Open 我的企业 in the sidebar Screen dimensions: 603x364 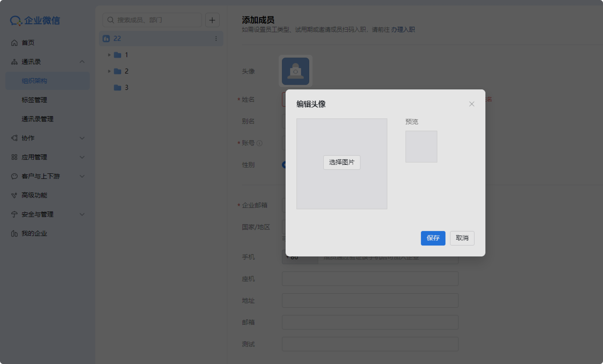tap(48, 233)
